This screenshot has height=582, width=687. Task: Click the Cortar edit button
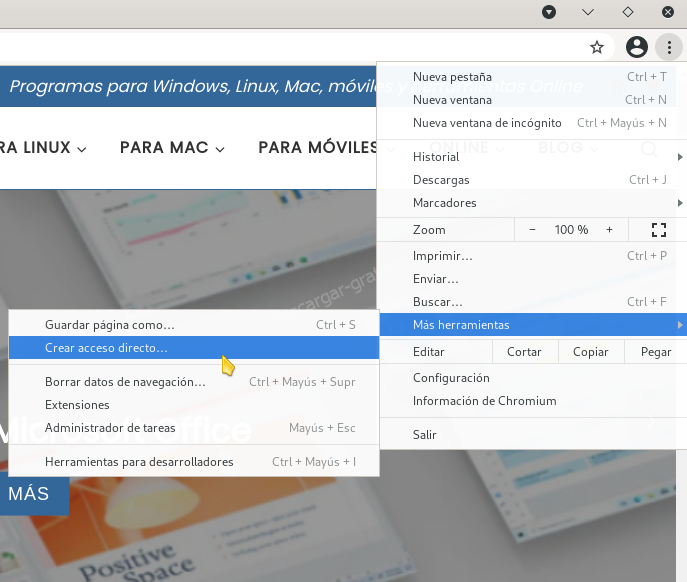524,352
